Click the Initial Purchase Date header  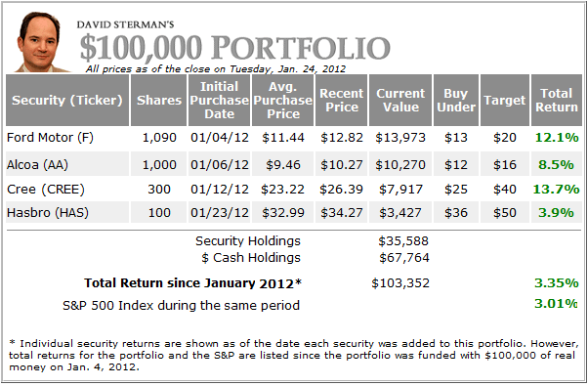click(x=219, y=100)
